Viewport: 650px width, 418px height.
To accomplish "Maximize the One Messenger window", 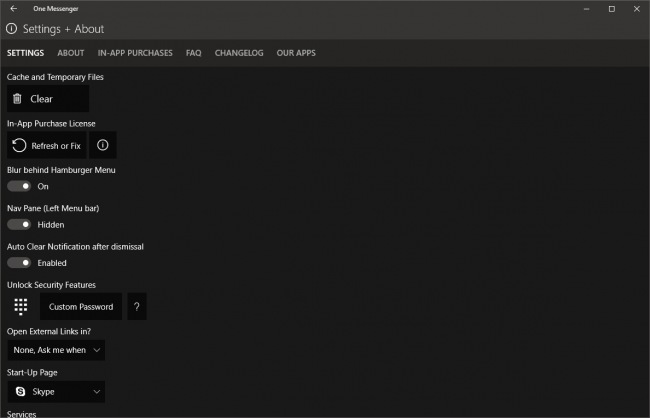I will tap(611, 9).
